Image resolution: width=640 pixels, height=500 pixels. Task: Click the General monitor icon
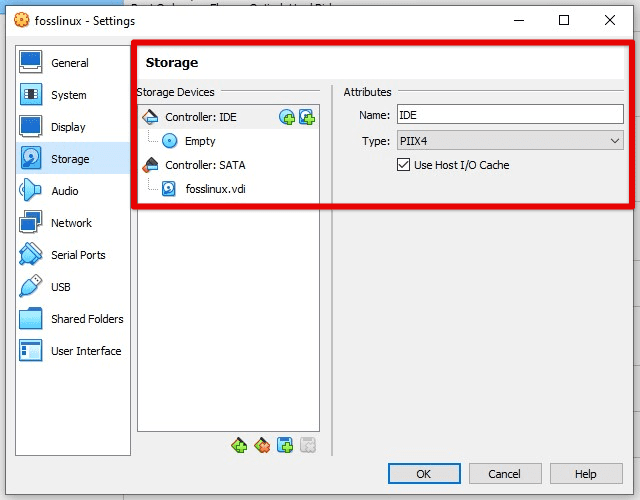(x=31, y=62)
